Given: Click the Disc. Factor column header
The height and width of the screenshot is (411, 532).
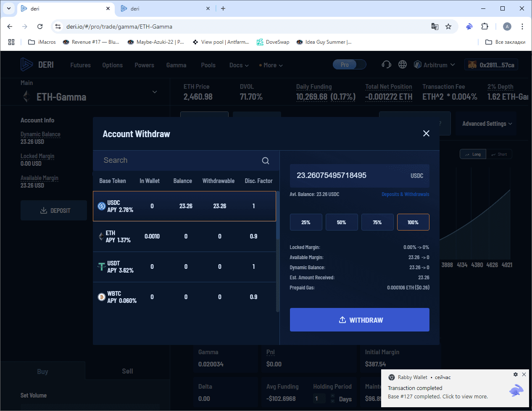Looking at the screenshot, I should point(259,181).
